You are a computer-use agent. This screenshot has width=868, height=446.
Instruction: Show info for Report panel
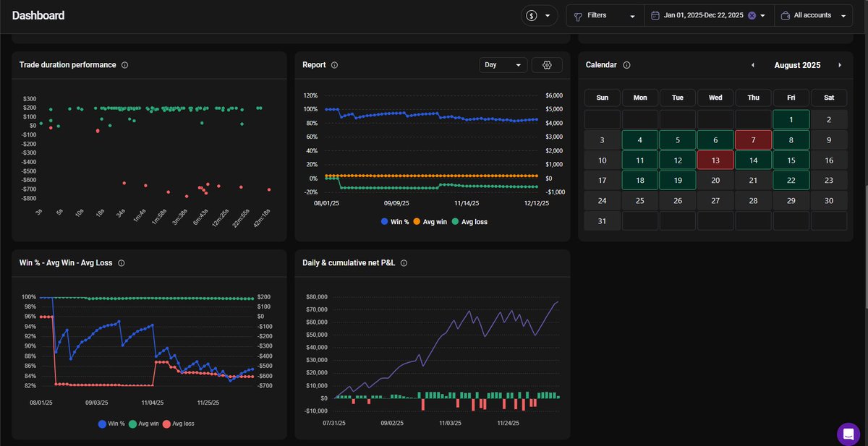[x=334, y=65]
